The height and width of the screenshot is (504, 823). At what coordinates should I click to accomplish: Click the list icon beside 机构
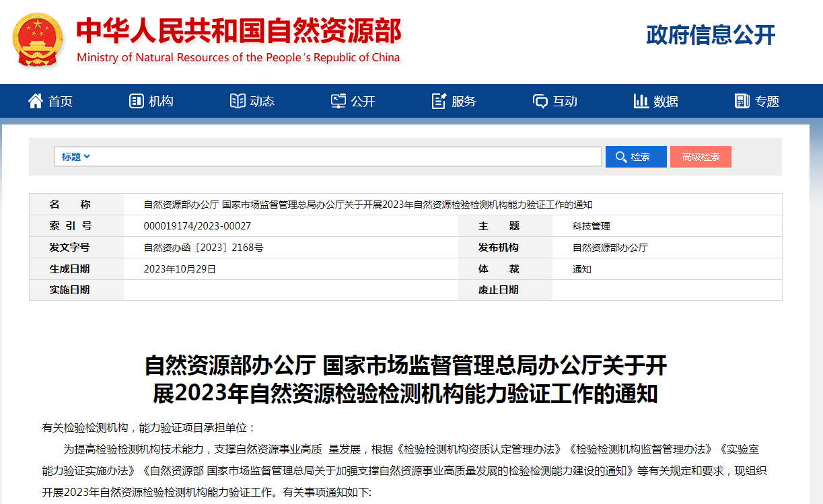click(x=136, y=101)
